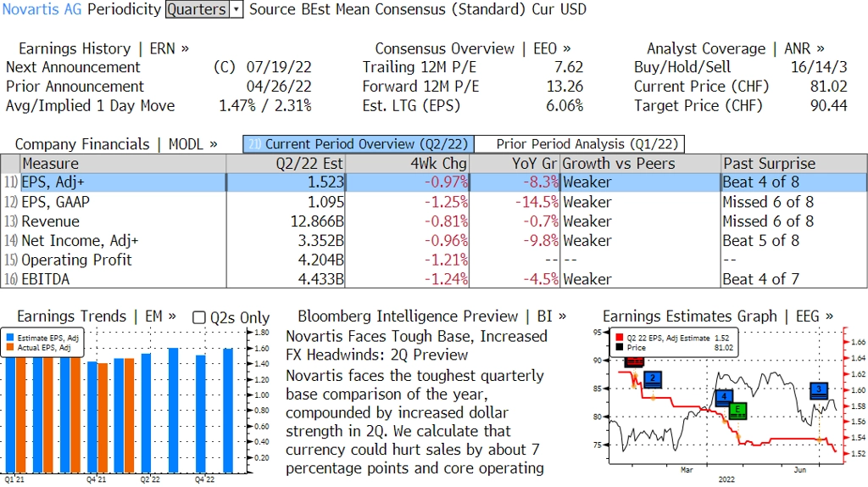This screenshot has height=487, width=868.
Task: Click red Q2 22 EPS legend swatch
Action: (x=620, y=338)
